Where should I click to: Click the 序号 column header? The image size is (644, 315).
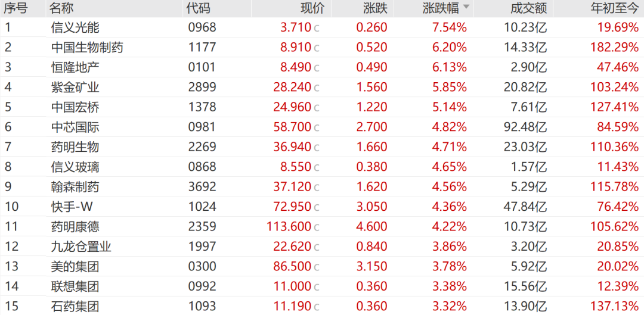tap(16, 8)
